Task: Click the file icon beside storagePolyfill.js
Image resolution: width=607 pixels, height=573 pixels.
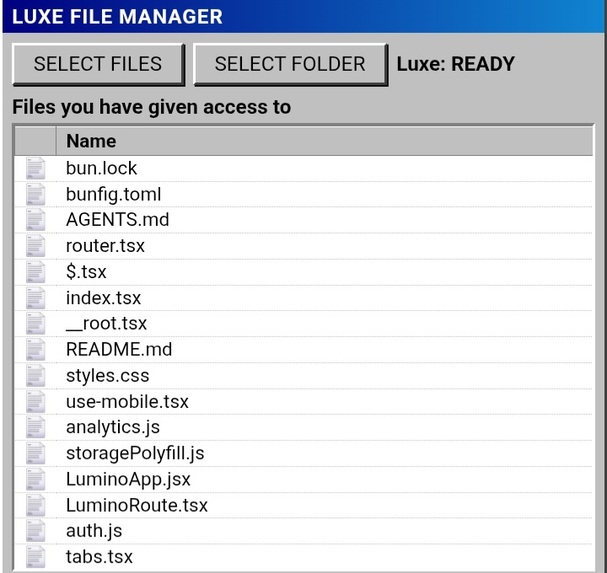Action: coord(36,453)
